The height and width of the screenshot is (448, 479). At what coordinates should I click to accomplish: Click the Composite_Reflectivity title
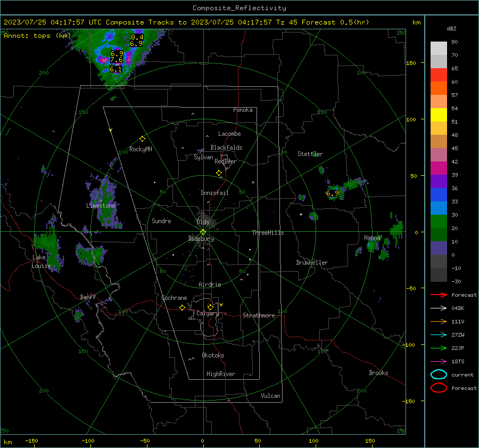(240, 8)
